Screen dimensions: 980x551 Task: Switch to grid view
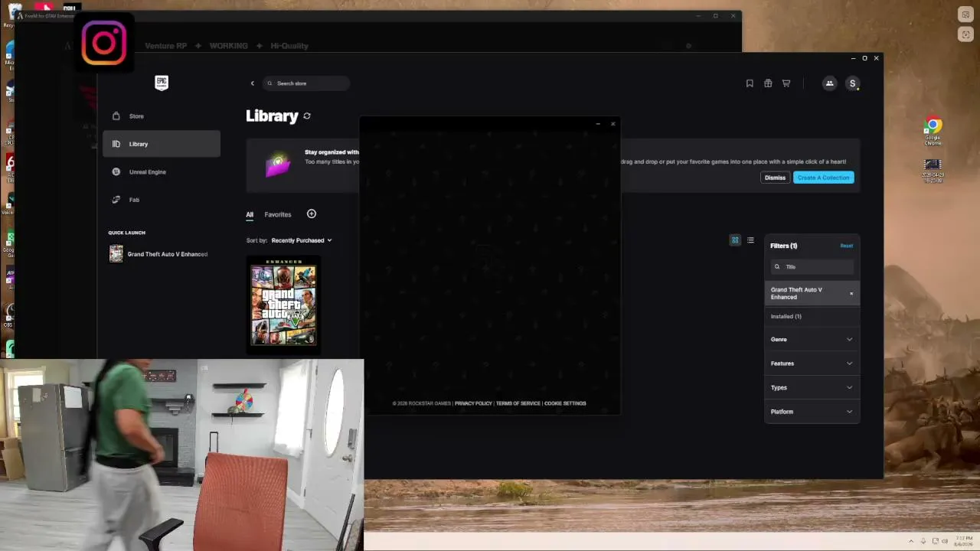click(x=735, y=240)
